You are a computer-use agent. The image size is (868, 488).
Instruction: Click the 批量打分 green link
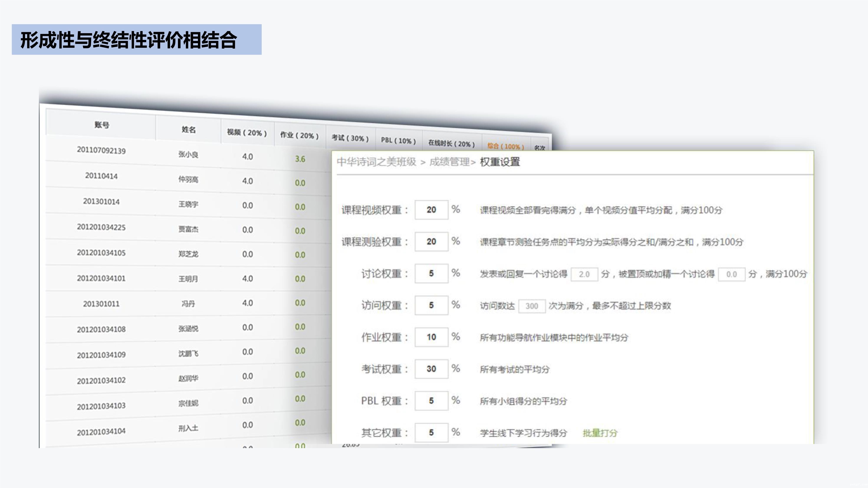pos(600,433)
